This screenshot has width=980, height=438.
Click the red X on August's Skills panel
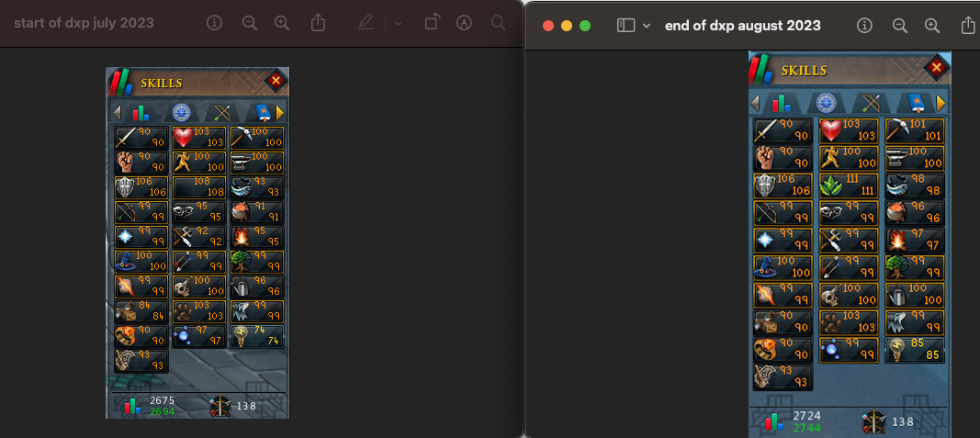pyautogui.click(x=936, y=67)
